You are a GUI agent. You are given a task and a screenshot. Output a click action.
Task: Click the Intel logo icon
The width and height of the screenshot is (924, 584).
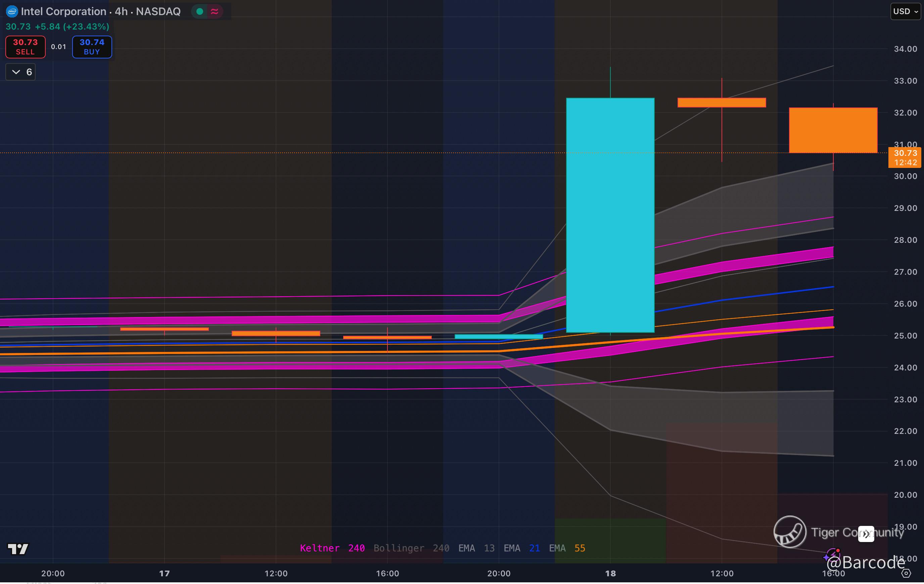(x=12, y=11)
